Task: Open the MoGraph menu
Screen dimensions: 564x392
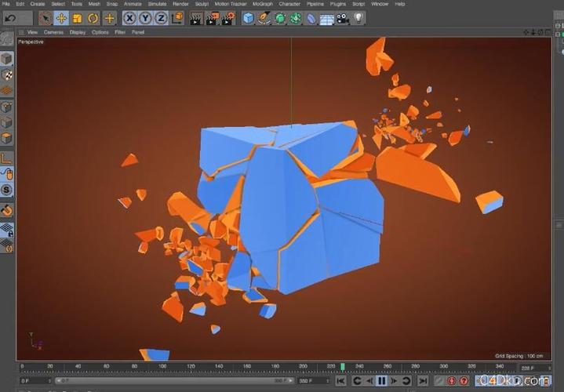Action: point(263,4)
